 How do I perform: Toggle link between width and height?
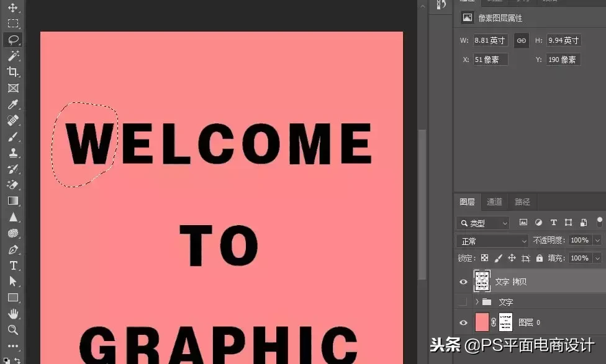(x=522, y=40)
